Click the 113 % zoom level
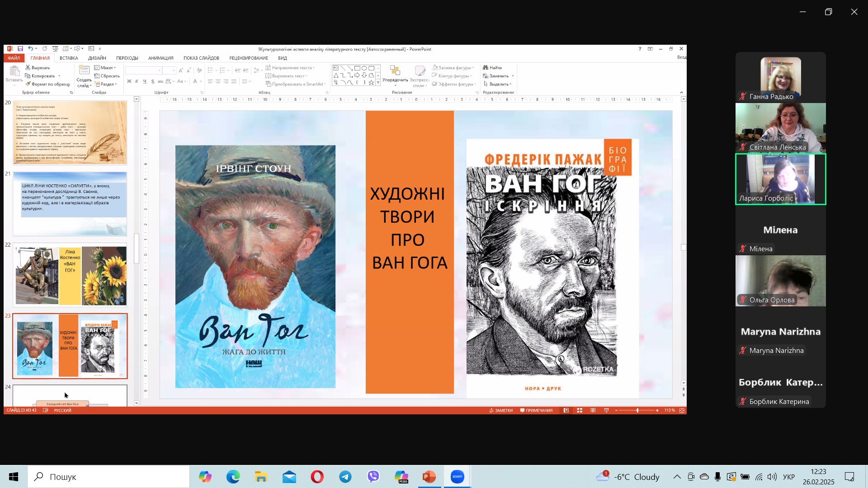The image size is (868, 488). coord(670,410)
